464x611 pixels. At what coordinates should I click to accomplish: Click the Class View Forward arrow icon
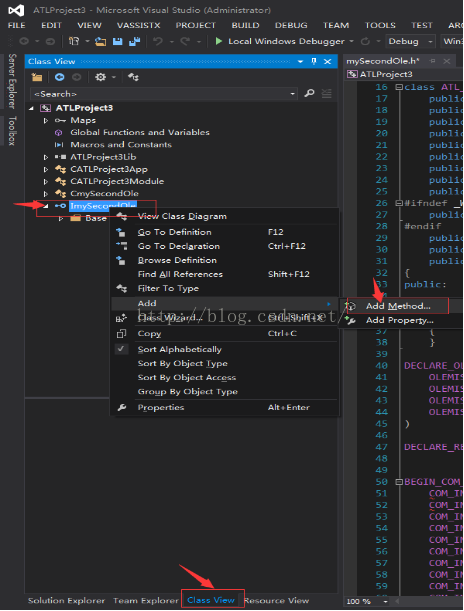77,77
